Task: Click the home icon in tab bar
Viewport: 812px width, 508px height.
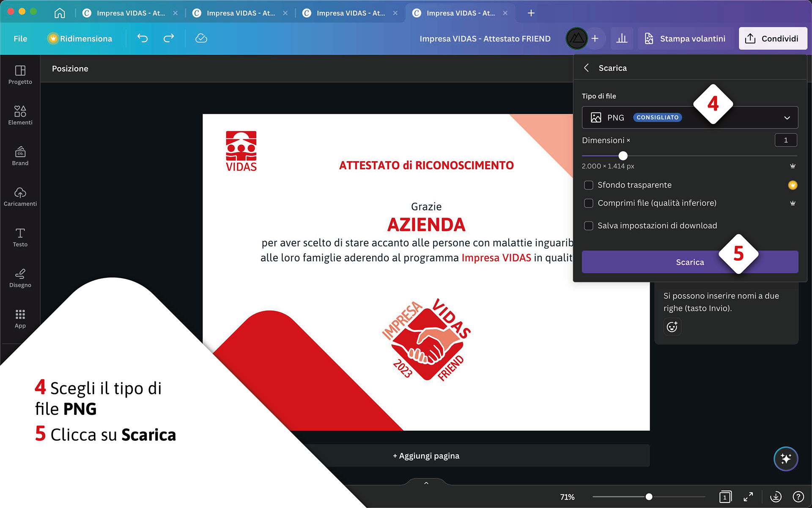Action: tap(60, 13)
